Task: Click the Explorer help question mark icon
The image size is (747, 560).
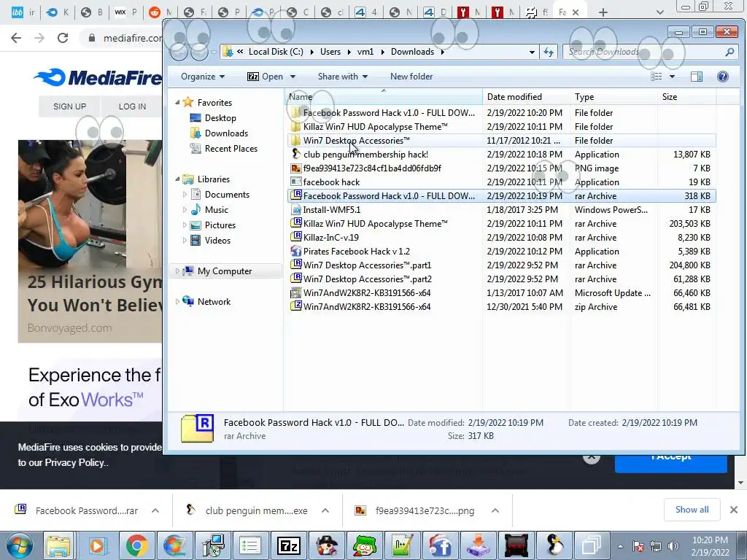Action: pos(723,77)
